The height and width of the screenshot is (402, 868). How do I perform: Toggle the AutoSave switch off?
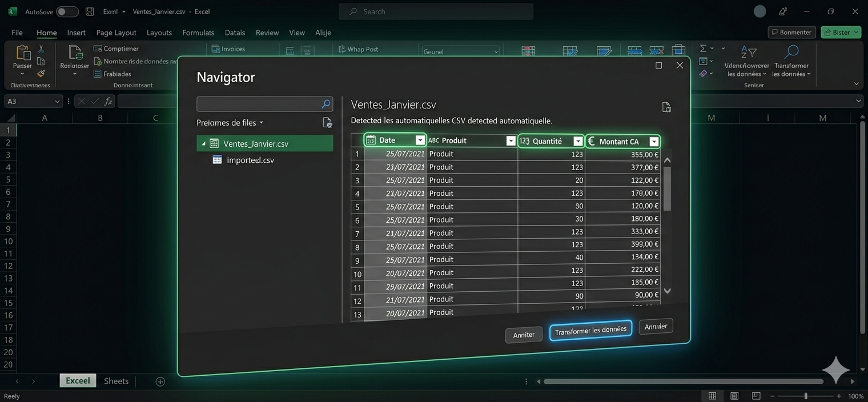pos(67,11)
